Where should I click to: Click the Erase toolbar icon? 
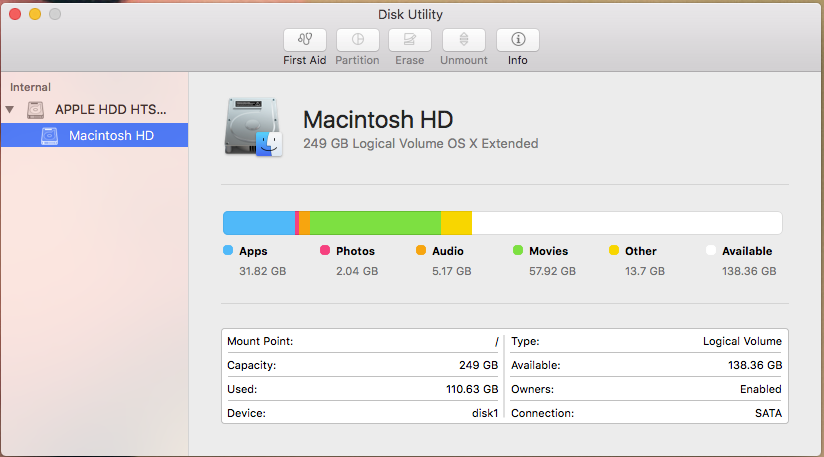coord(410,40)
